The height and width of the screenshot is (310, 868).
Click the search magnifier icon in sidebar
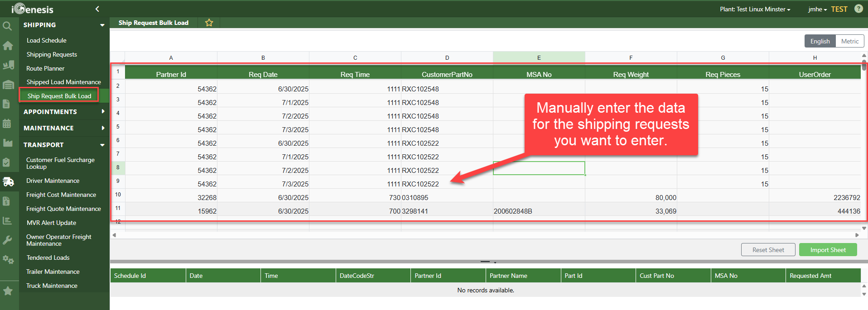click(7, 26)
